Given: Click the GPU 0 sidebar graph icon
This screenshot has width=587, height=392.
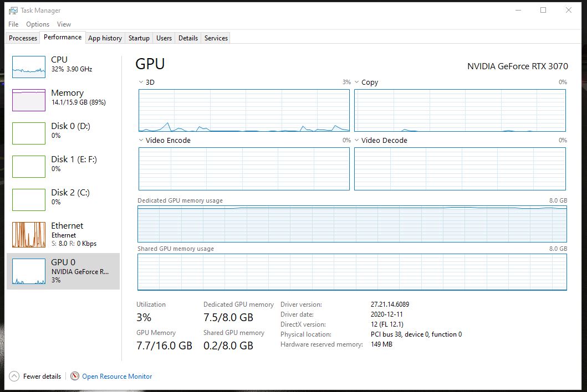Looking at the screenshot, I should (29, 271).
